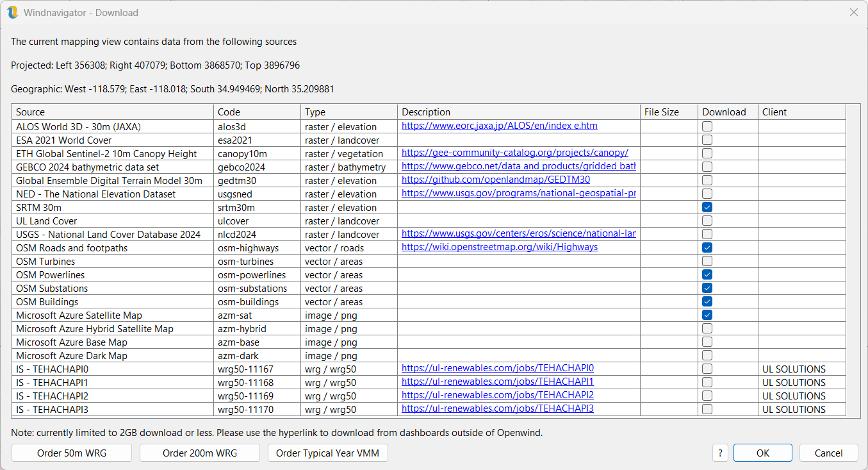Disable OSM Powerlines download

[x=707, y=274]
